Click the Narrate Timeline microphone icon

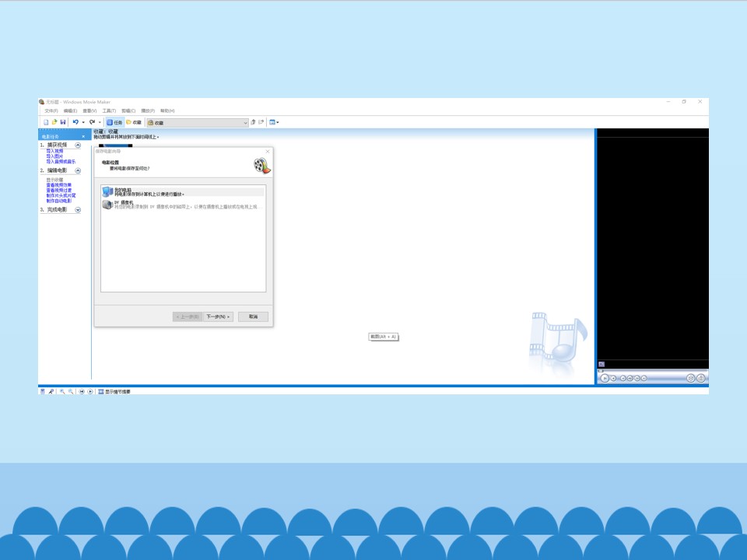pyautogui.click(x=51, y=391)
